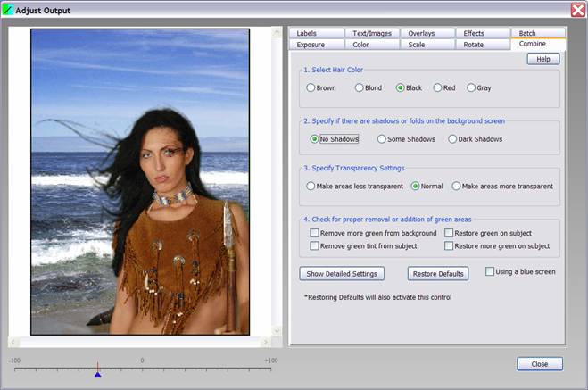Open the Batch tab
The height and width of the screenshot is (390, 588).
538,33
